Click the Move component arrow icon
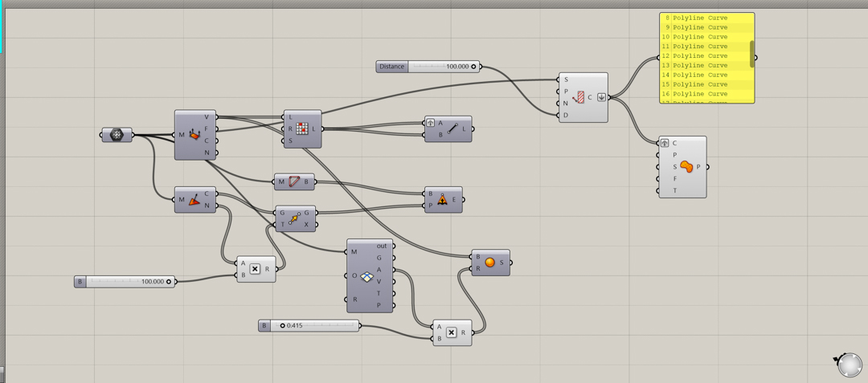This screenshot has width=868, height=383. 294,218
